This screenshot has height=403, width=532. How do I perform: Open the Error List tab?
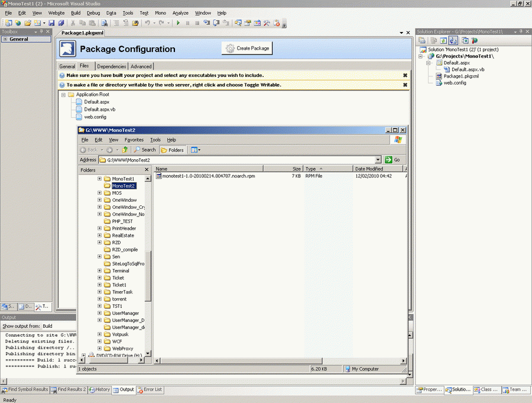coord(150,390)
